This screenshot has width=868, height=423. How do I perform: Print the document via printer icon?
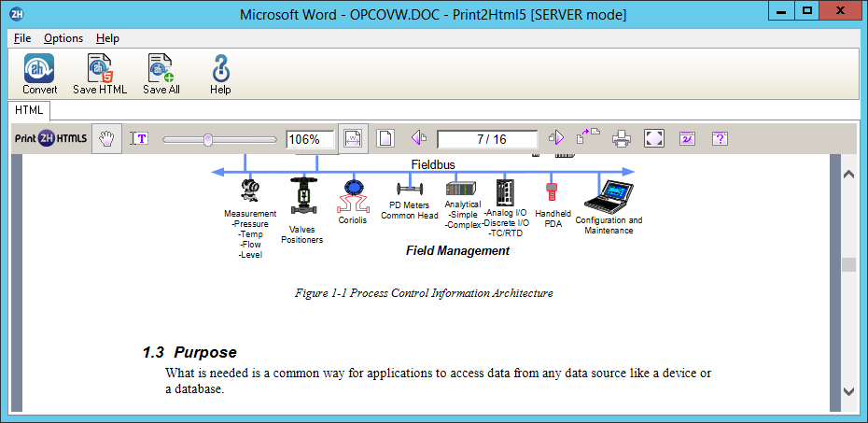tap(622, 138)
